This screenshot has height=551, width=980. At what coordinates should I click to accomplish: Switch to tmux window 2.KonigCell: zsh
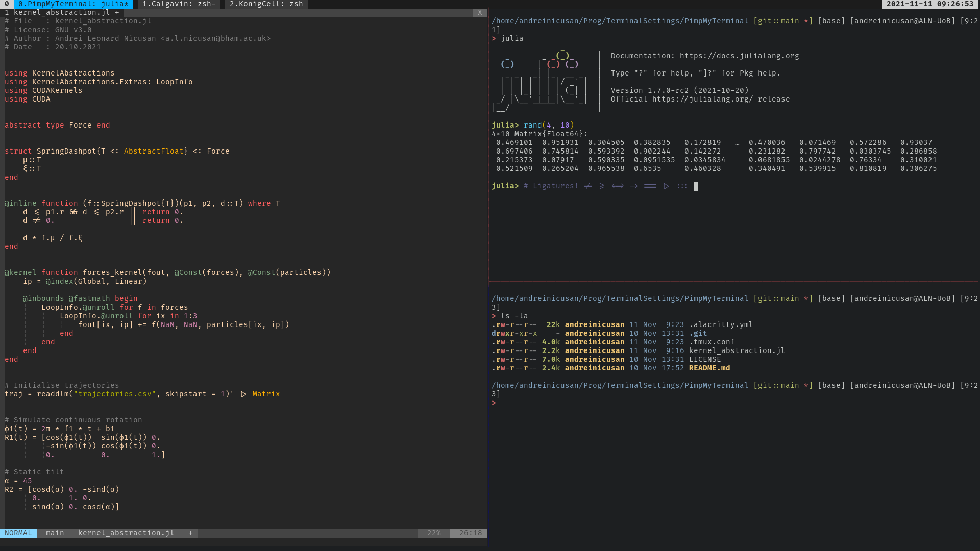point(266,4)
